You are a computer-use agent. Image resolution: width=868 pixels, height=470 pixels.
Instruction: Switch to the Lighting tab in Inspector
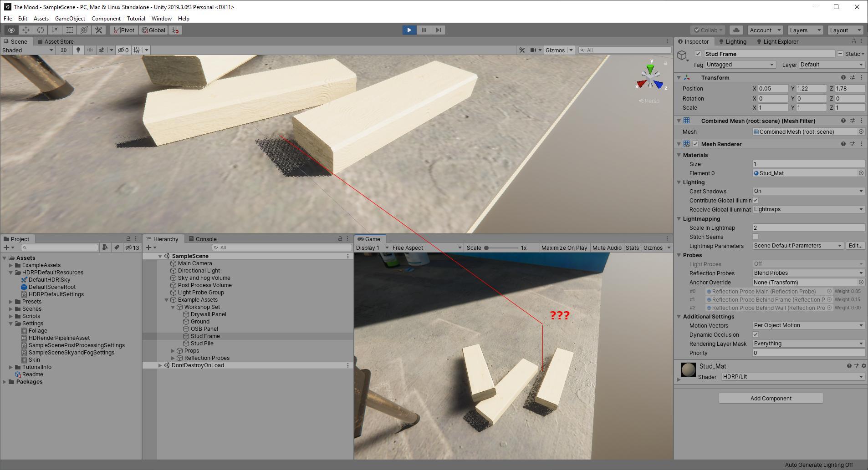(x=734, y=41)
